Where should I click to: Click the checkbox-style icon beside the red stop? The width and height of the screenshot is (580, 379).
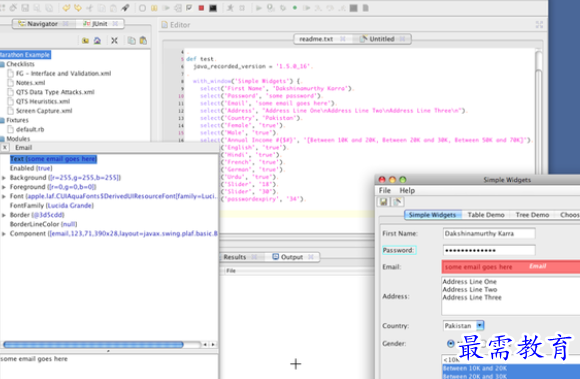click(189, 8)
